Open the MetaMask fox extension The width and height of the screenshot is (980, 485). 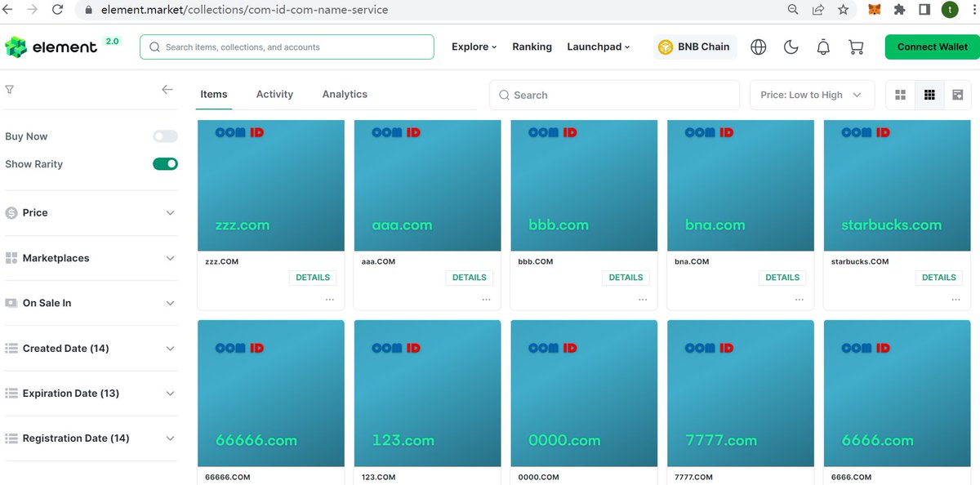[875, 10]
